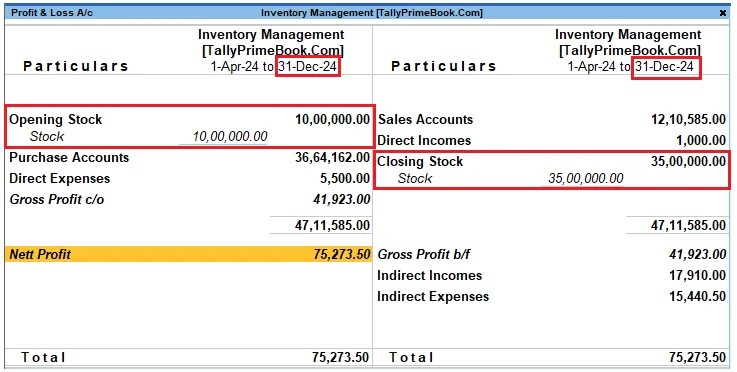737x372 pixels.
Task: Select the Stock entry under Closing Stock
Action: pos(415,179)
